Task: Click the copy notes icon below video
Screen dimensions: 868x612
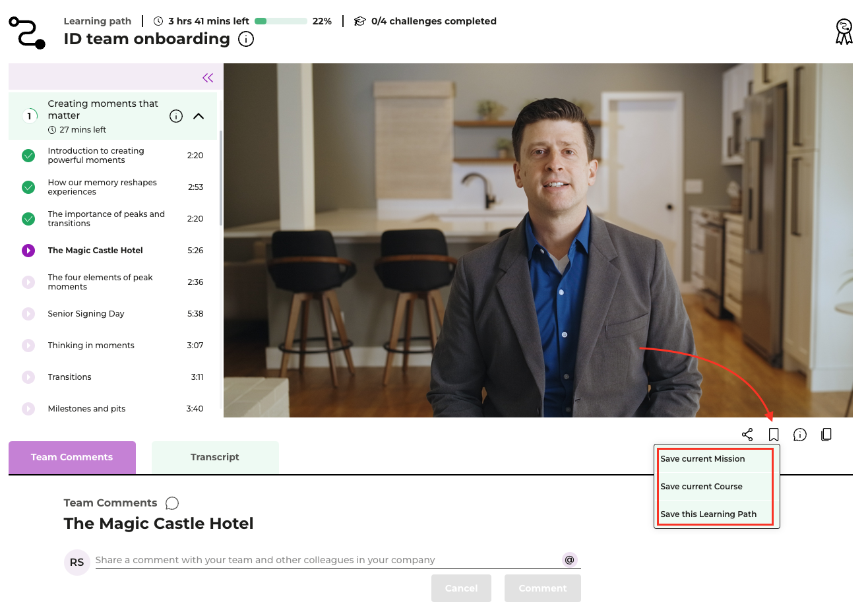Action: pos(826,435)
